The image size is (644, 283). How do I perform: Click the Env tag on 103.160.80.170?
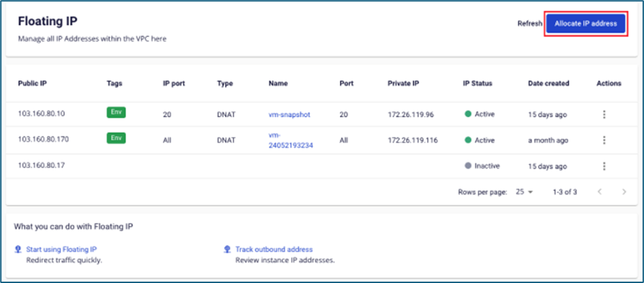(117, 138)
